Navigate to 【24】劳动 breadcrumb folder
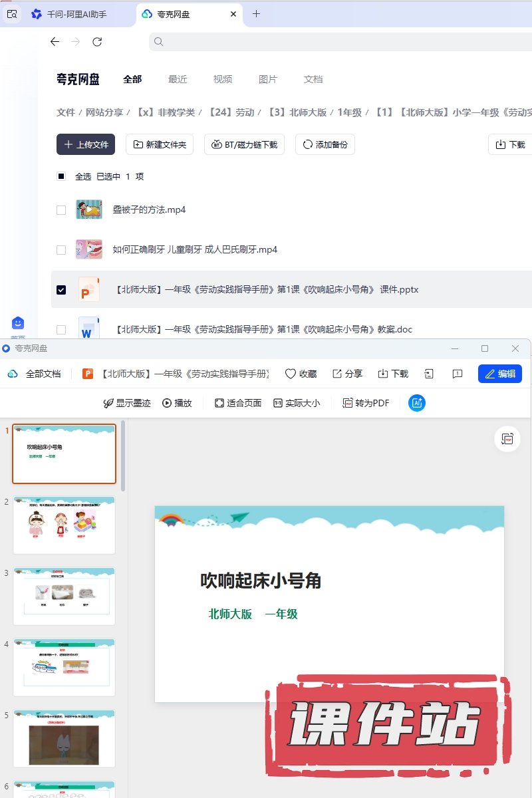The height and width of the screenshot is (798, 532). click(231, 113)
